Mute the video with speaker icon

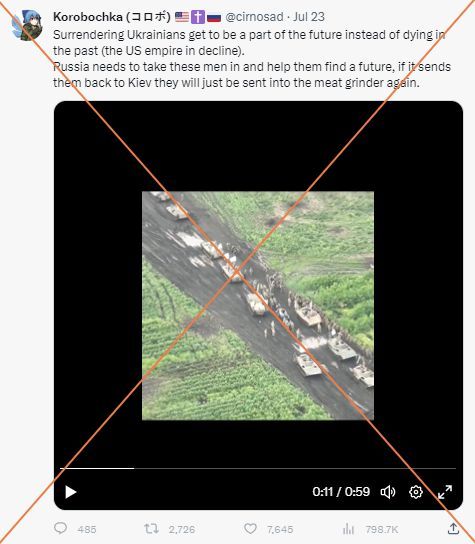coord(388,492)
